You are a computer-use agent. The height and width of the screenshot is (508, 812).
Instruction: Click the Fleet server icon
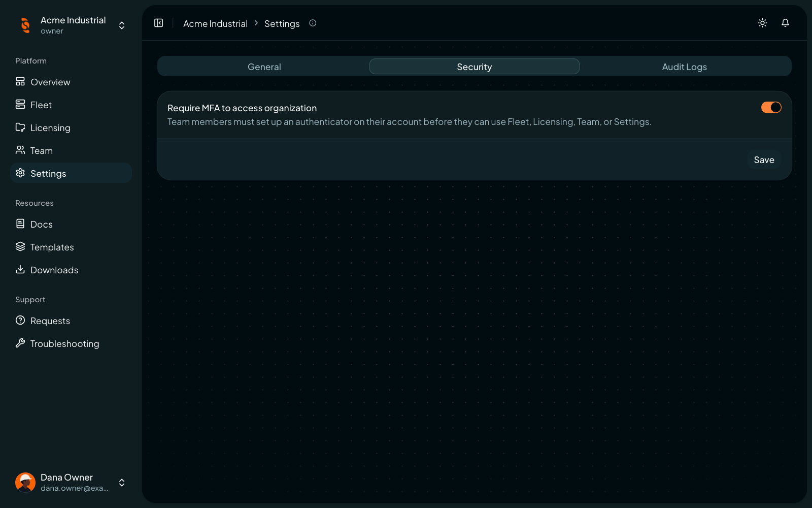[20, 104]
